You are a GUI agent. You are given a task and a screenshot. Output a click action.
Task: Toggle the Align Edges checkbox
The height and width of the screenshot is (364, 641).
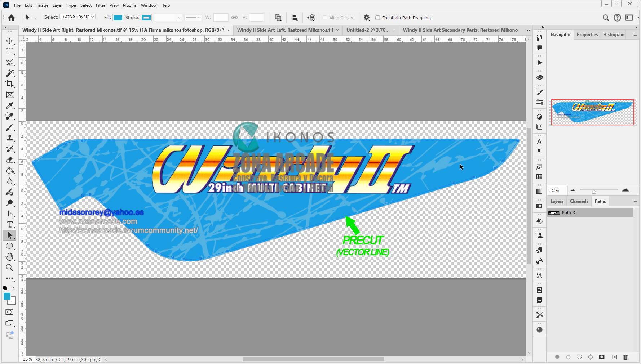coord(325,18)
